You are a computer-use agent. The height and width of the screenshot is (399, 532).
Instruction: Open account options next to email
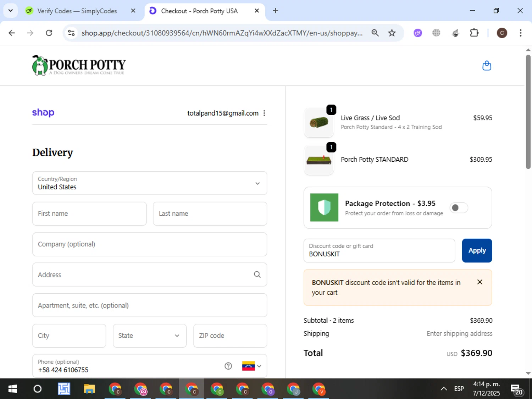pyautogui.click(x=264, y=113)
